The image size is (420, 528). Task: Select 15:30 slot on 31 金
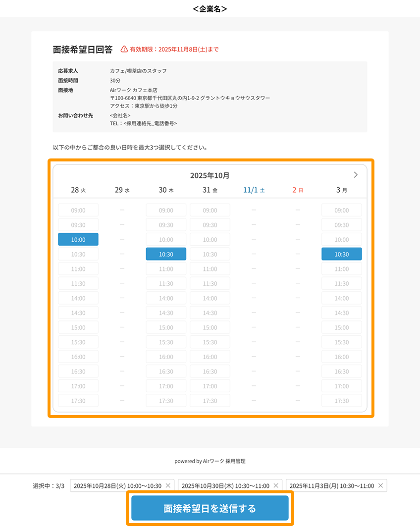[210, 342]
